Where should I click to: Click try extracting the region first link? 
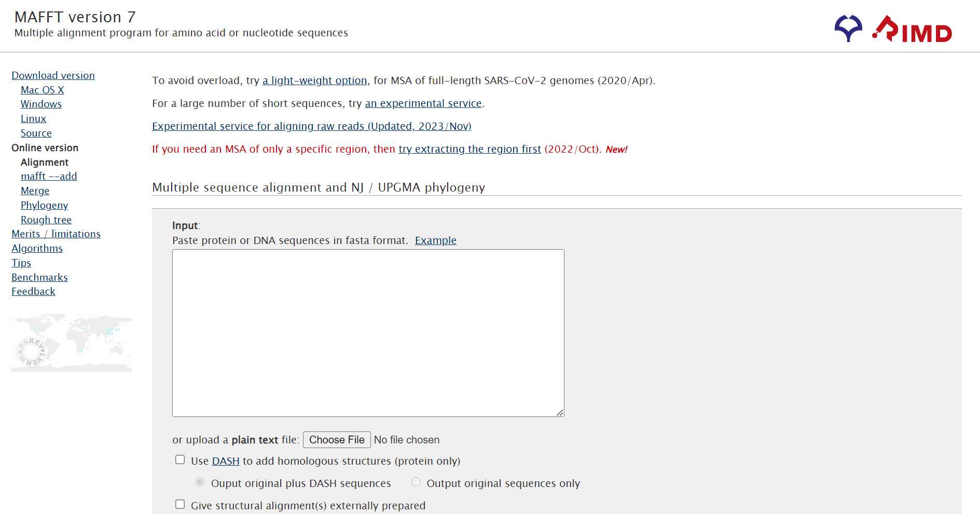coord(470,149)
